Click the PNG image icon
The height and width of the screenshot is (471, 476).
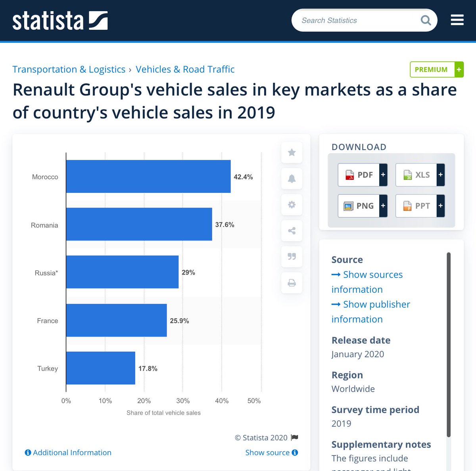point(348,206)
